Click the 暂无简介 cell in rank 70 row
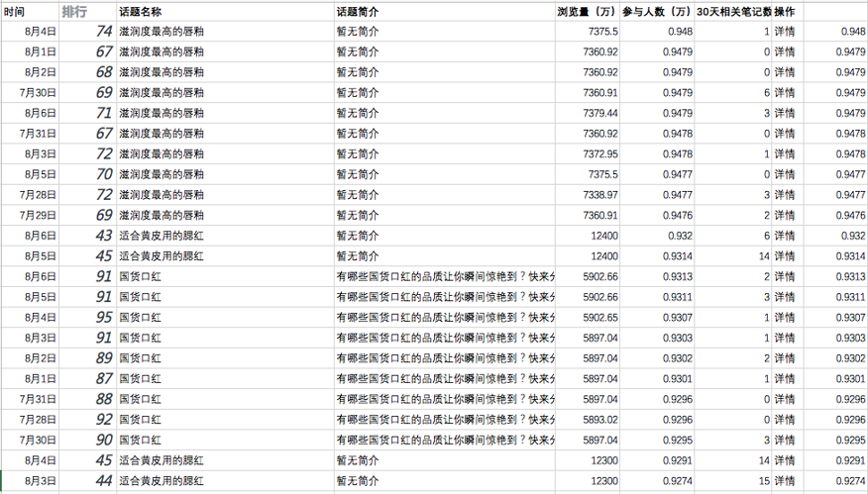868x494 pixels. (x=445, y=175)
